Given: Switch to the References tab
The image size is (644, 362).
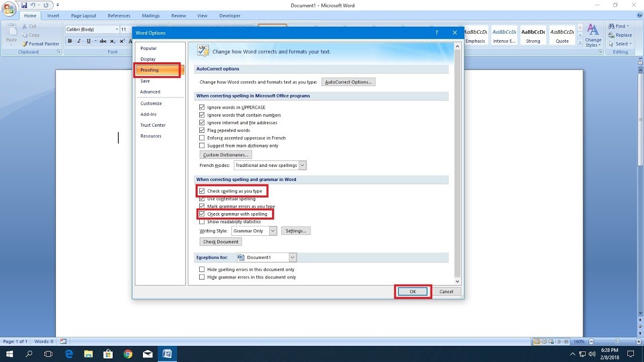Looking at the screenshot, I should point(119,16).
